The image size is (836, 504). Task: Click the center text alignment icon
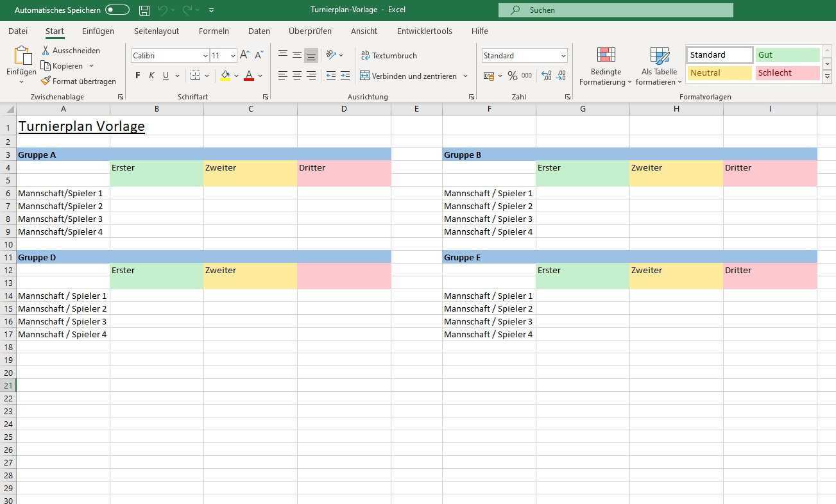point(297,76)
